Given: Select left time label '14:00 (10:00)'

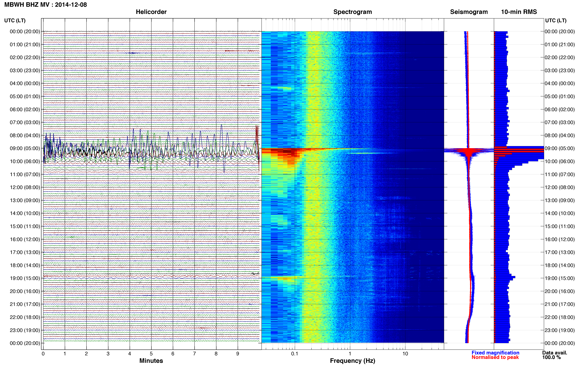Looking at the screenshot, I should [x=25, y=213].
